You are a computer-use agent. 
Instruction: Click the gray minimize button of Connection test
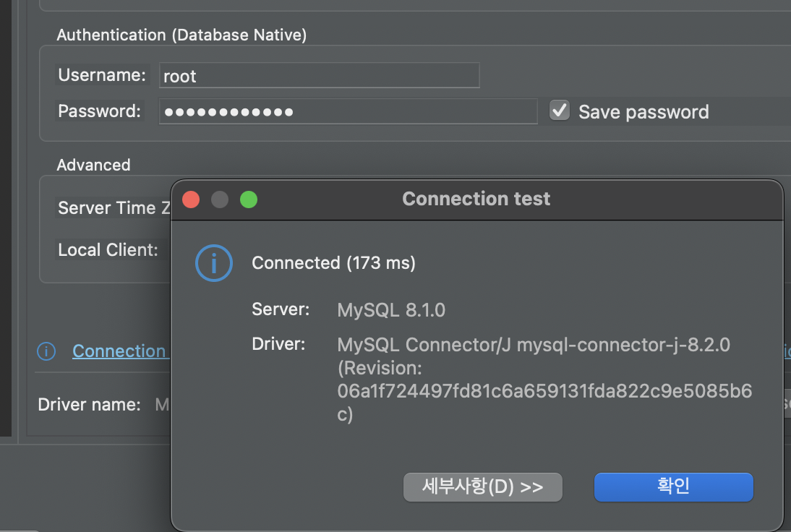(x=220, y=199)
